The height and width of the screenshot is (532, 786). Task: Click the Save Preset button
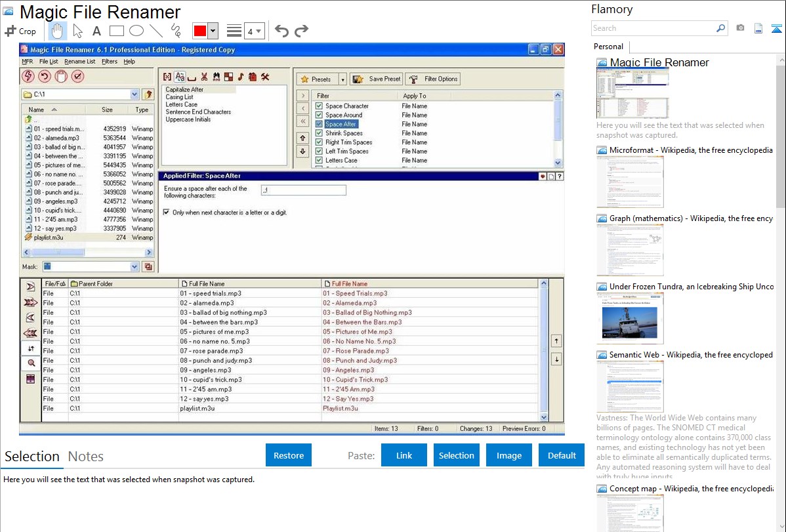[377, 79]
